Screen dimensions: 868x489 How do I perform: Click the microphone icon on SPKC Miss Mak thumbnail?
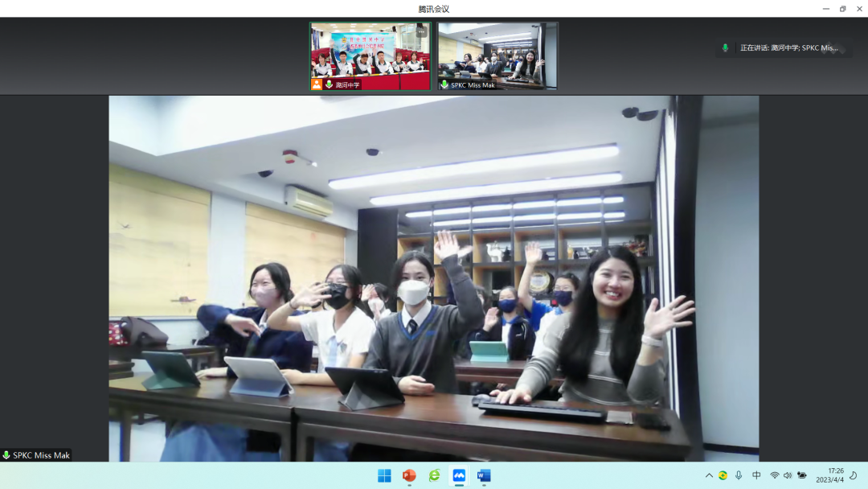tap(444, 84)
